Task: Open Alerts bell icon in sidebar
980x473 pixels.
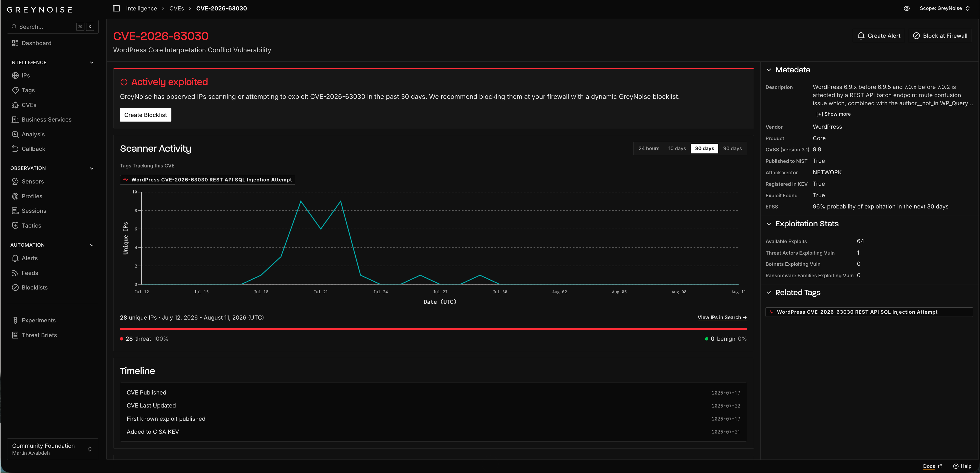Action: coord(15,258)
